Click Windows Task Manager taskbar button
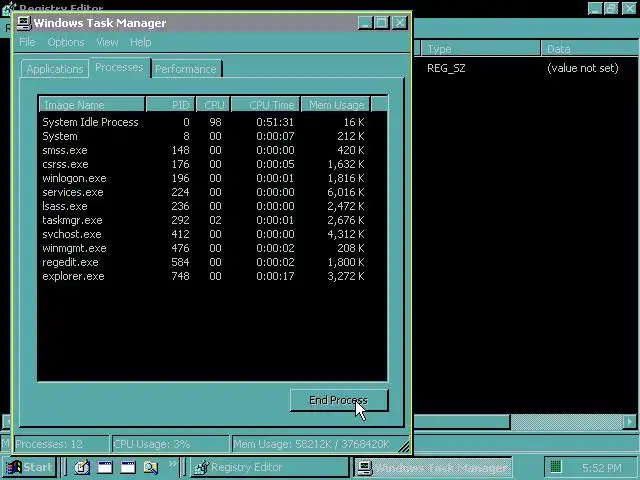The width and height of the screenshot is (640, 480). tap(433, 467)
